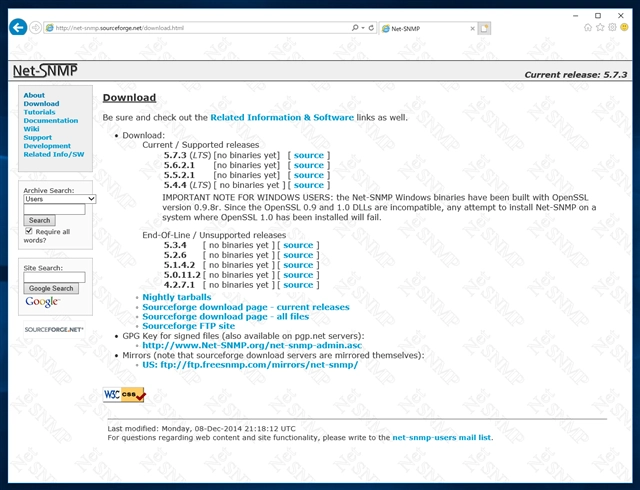Viewport: 640px width, 490px height.
Task: Click the Current release: 5.7.3 text
Action: (576, 75)
